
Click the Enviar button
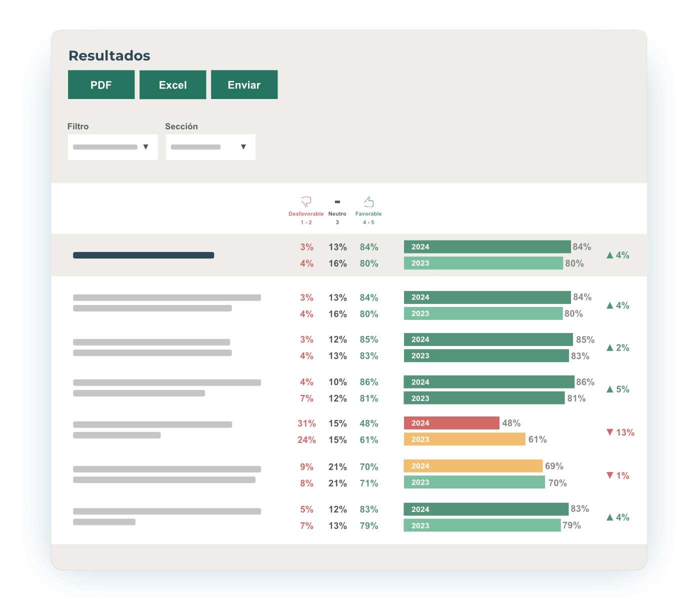(x=244, y=84)
